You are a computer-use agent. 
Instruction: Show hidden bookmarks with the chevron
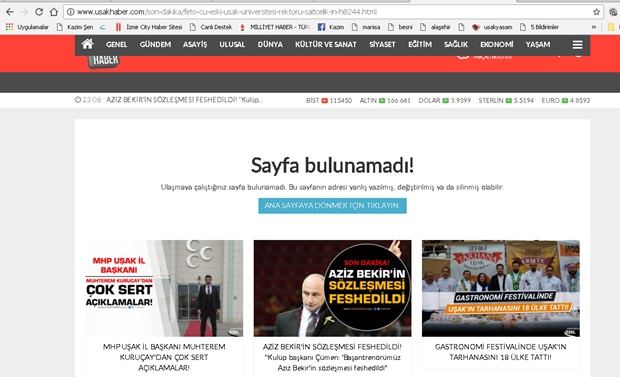click(594, 27)
